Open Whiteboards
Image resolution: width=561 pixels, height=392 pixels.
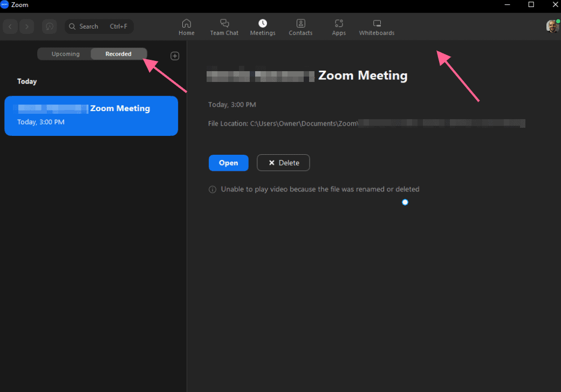[x=377, y=27]
